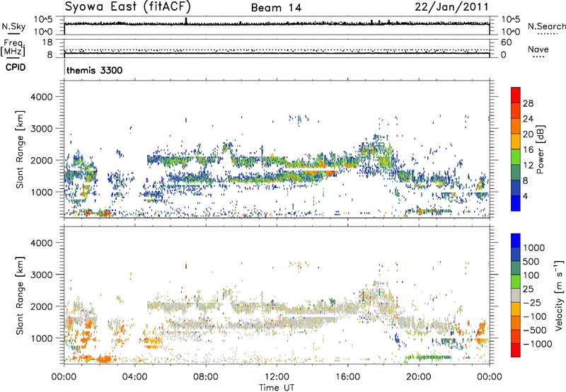Select the '-25' velocity colorbar label
The width and height of the screenshot is (566, 392).
point(533,302)
